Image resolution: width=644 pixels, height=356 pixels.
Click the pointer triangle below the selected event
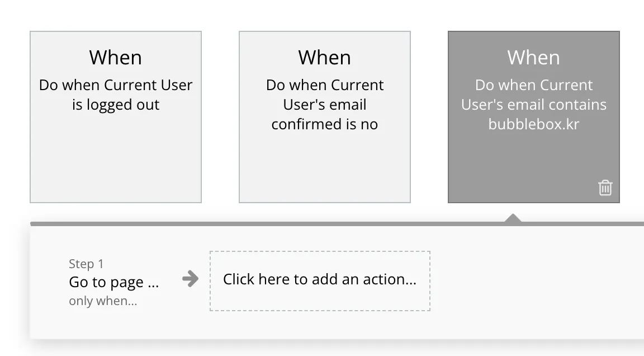click(x=513, y=218)
